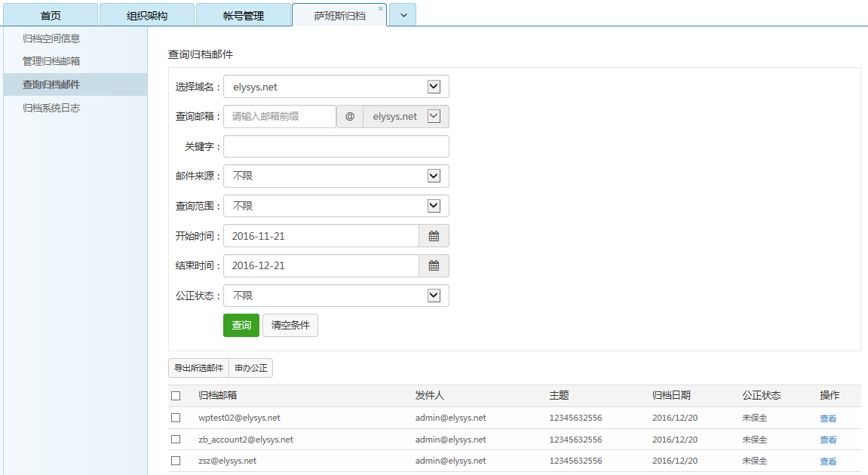This screenshot has height=475, width=868.
Task: Open the 查看 link on the zsz@elysys.net row
Action: point(828,461)
